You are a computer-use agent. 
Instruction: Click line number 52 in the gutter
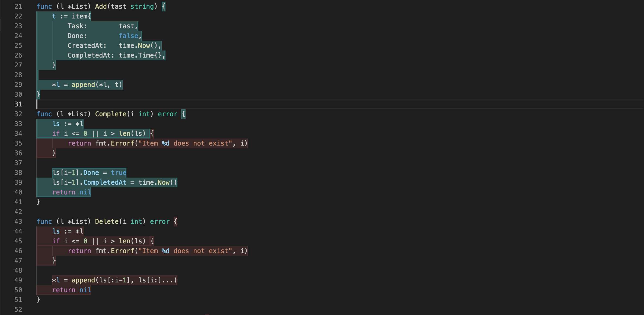18,310
